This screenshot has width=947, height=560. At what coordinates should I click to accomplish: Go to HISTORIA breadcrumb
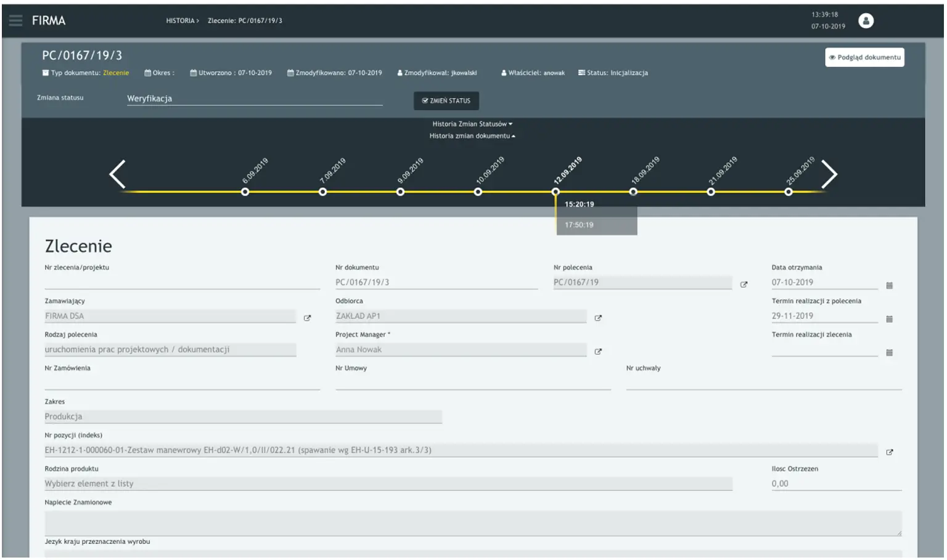point(182,21)
